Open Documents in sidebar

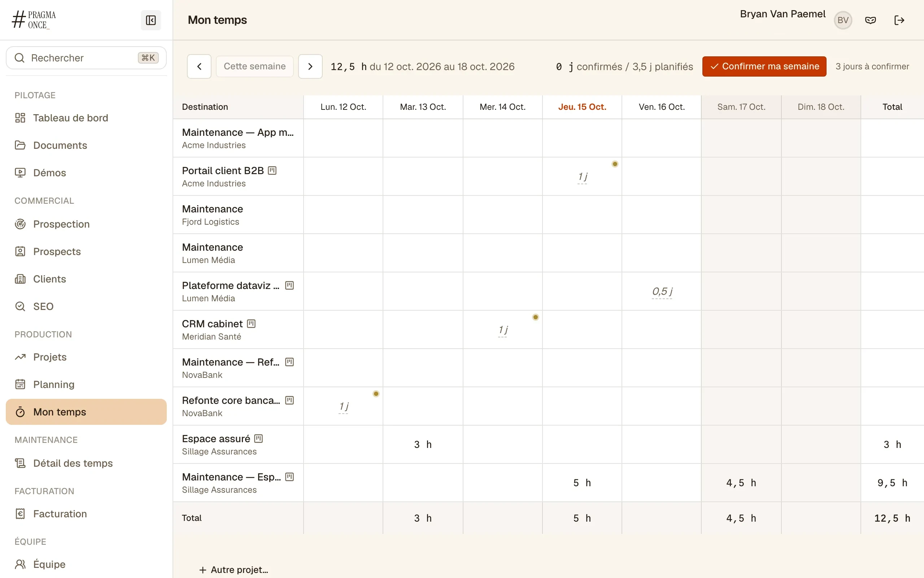(86, 145)
